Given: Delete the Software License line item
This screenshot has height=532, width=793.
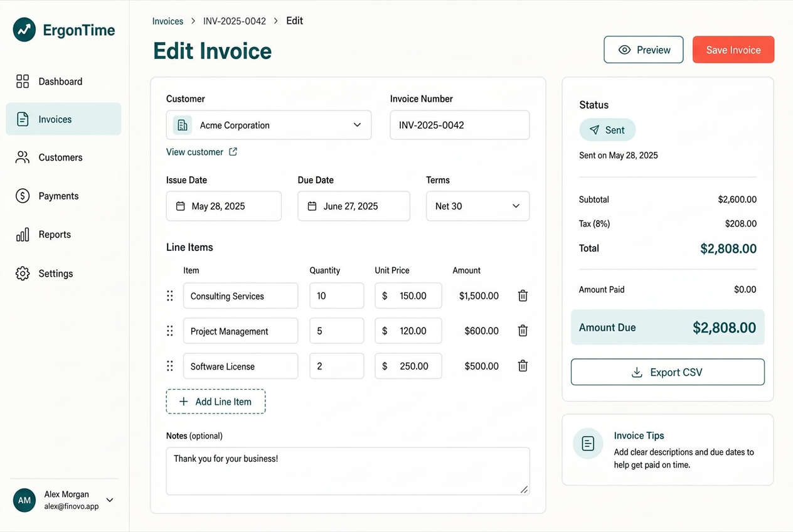Looking at the screenshot, I should [523, 366].
